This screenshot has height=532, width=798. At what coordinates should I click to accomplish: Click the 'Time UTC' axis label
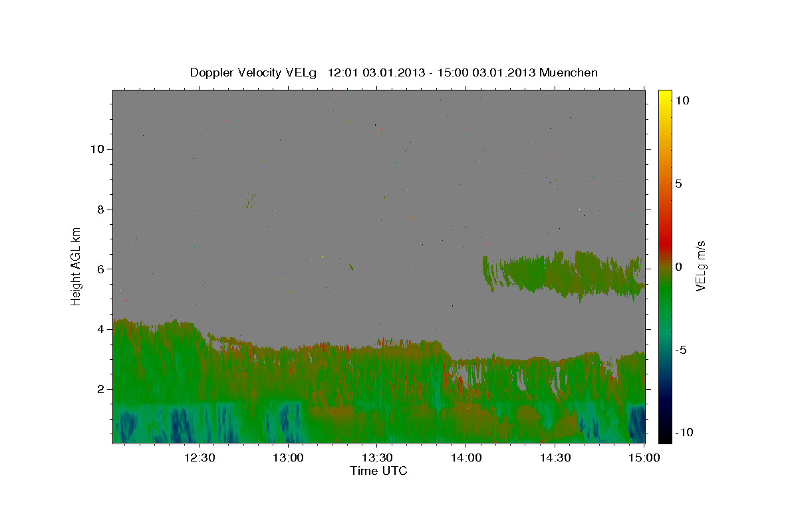click(x=378, y=471)
